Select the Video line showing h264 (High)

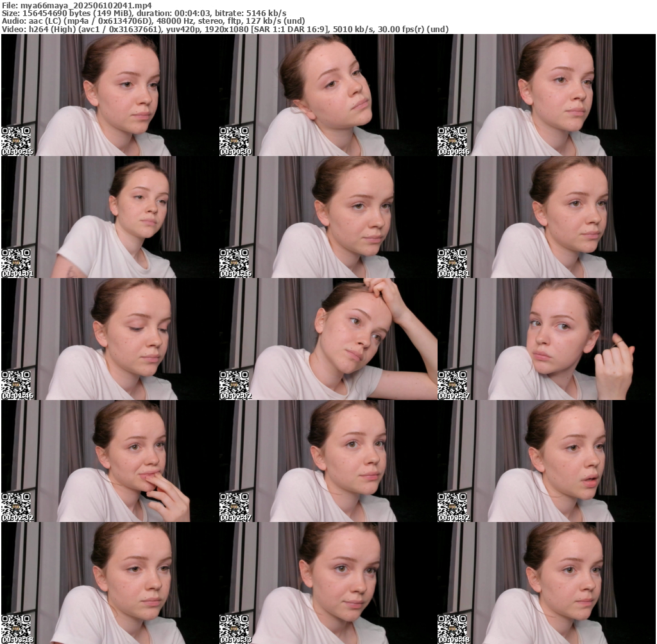[225, 29]
